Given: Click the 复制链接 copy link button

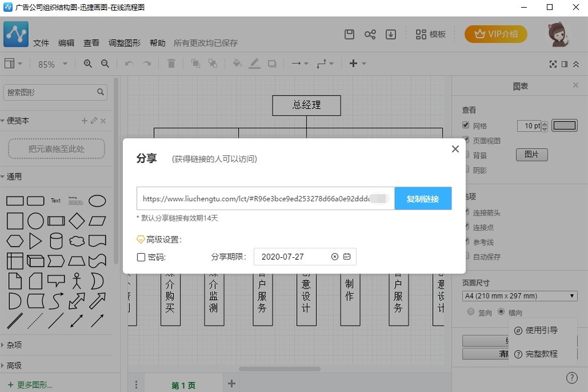Looking at the screenshot, I should [423, 199].
